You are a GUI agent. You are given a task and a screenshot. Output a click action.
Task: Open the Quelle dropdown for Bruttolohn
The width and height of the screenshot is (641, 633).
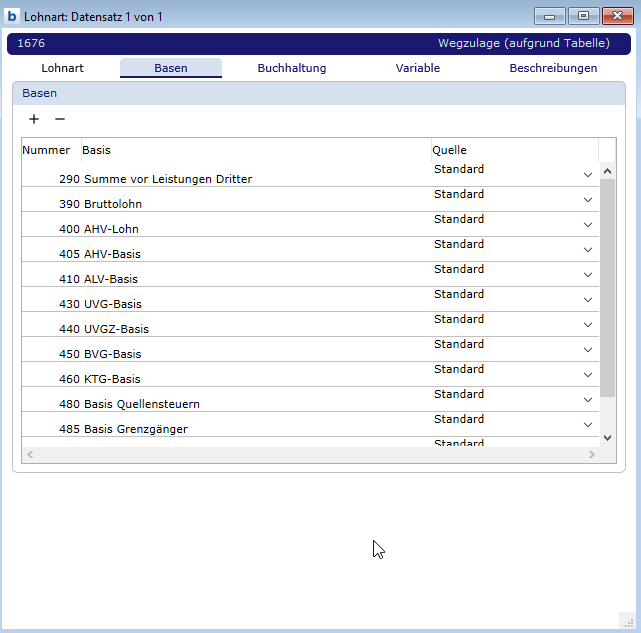pos(588,200)
